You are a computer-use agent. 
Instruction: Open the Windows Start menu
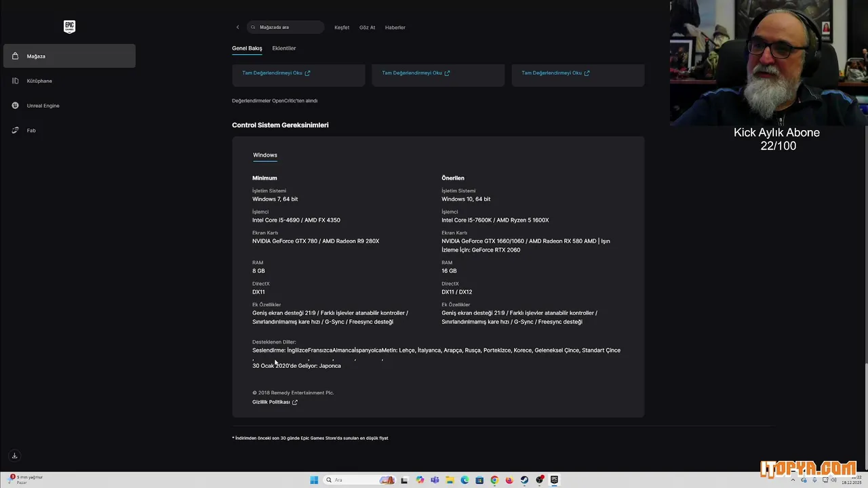[x=314, y=480]
